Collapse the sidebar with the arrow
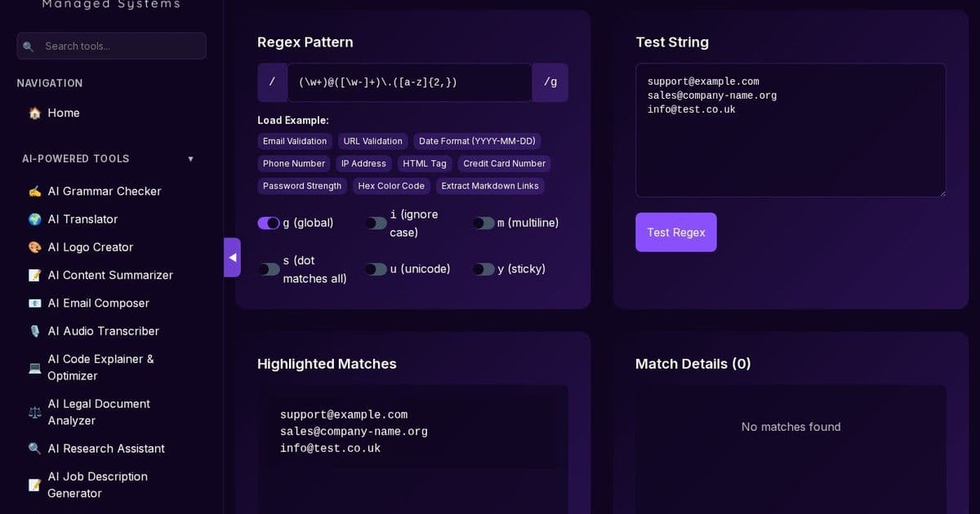Image resolution: width=980 pixels, height=514 pixels. (233, 257)
